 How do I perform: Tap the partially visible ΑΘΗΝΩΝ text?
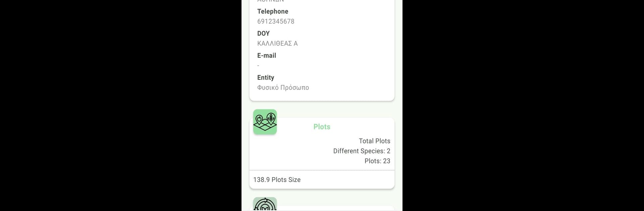point(270,1)
